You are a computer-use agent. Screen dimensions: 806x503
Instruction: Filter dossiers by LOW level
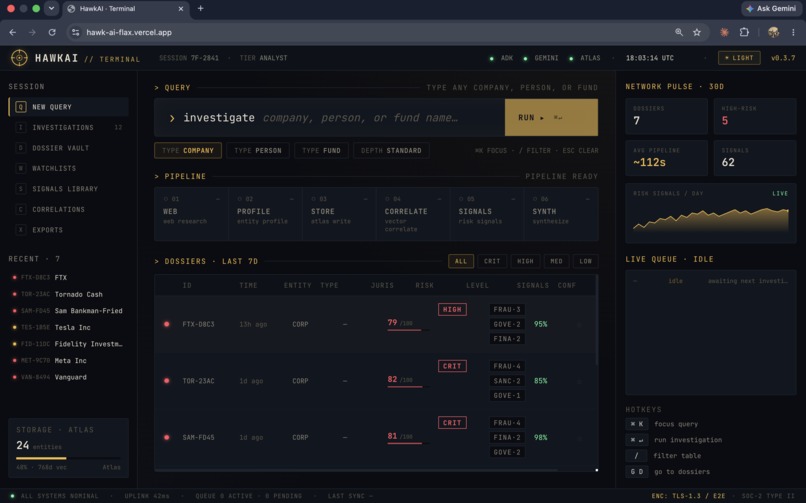coord(585,261)
